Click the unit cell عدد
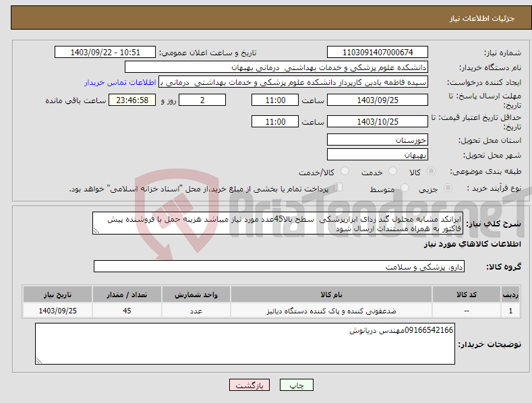 pos(196,311)
